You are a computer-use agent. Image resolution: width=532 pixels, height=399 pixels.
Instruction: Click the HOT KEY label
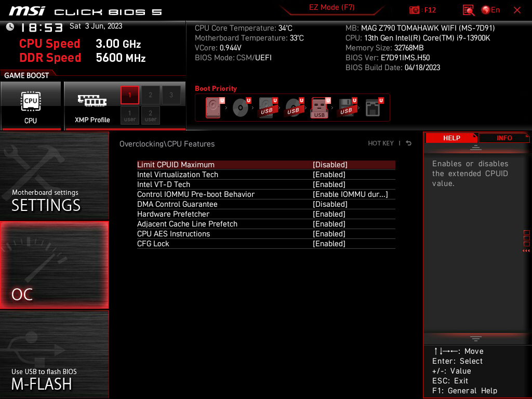[381, 143]
